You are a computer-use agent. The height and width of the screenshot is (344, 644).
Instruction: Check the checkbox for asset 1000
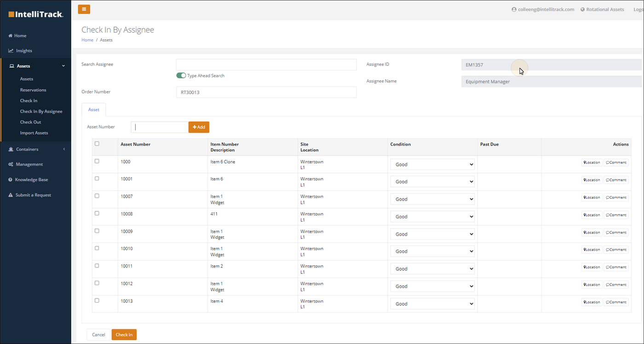[97, 161]
